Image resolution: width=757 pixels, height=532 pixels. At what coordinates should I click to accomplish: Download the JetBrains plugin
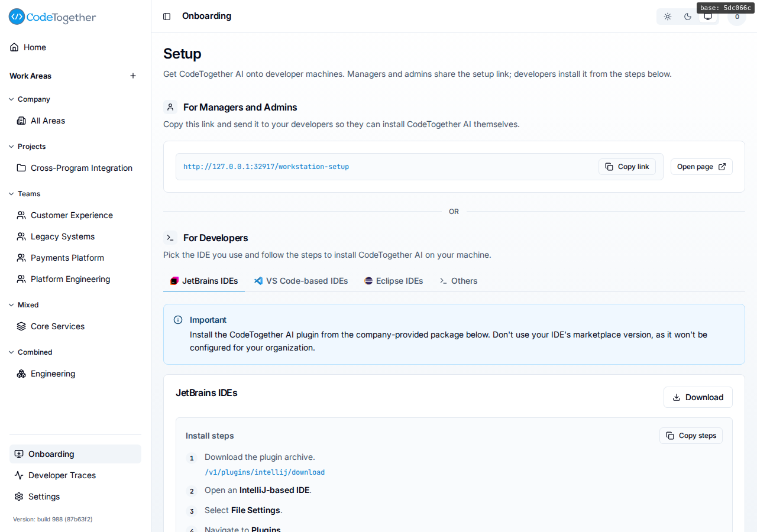tap(698, 397)
